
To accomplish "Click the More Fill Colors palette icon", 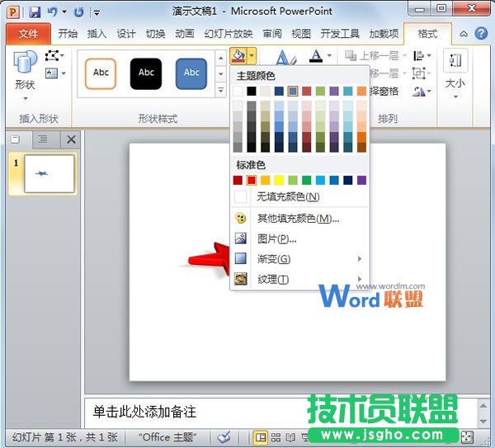I will coord(241,218).
